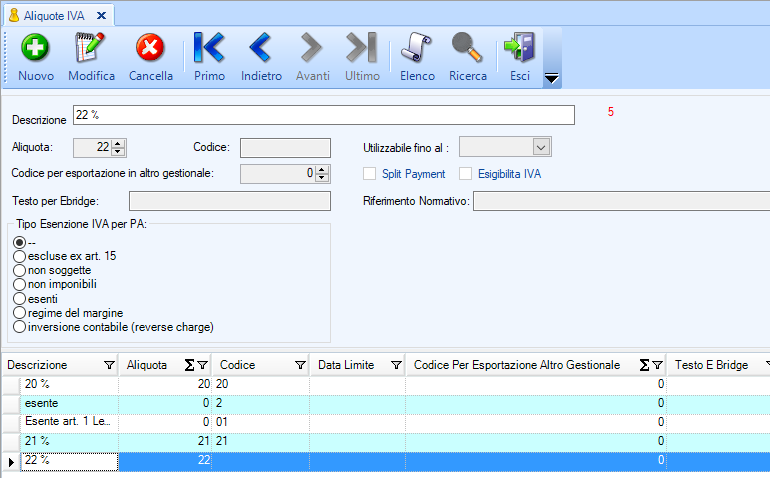This screenshot has width=770, height=478.
Task: Open the Elenco list view
Action: point(417,48)
